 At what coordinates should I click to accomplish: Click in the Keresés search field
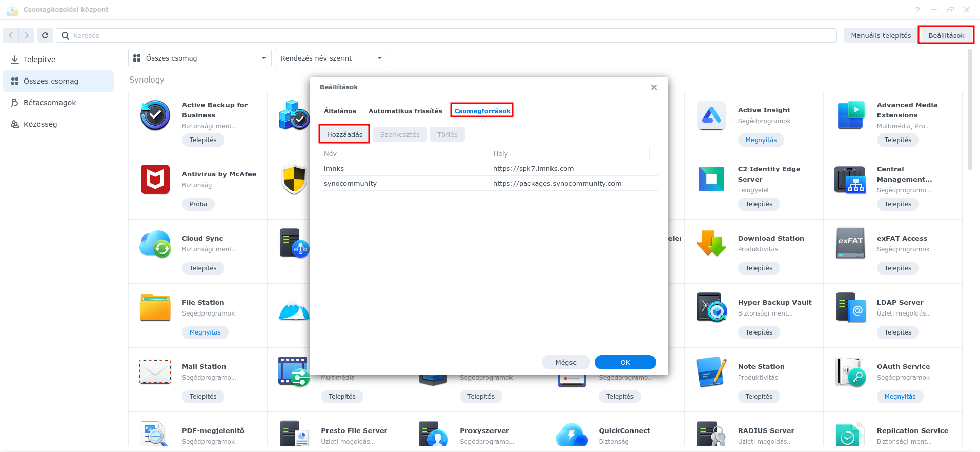pos(446,35)
